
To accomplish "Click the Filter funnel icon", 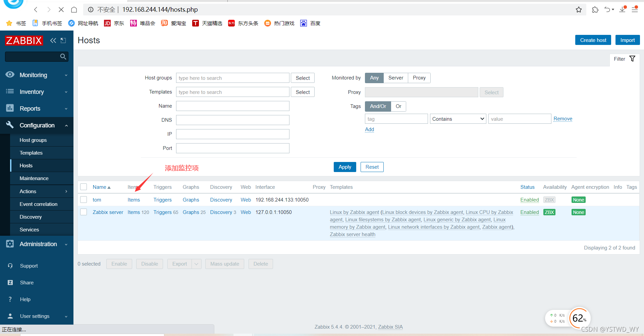I will (632, 59).
